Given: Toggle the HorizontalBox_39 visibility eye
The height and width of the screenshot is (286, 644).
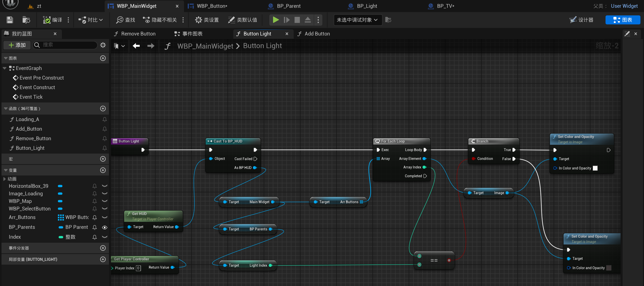Looking at the screenshot, I should (x=105, y=186).
